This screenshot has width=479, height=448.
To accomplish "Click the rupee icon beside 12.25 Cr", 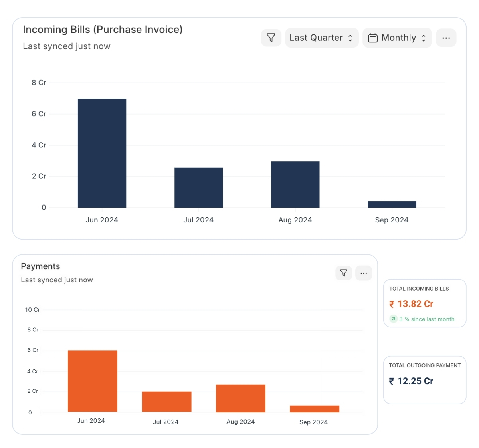I will [392, 381].
